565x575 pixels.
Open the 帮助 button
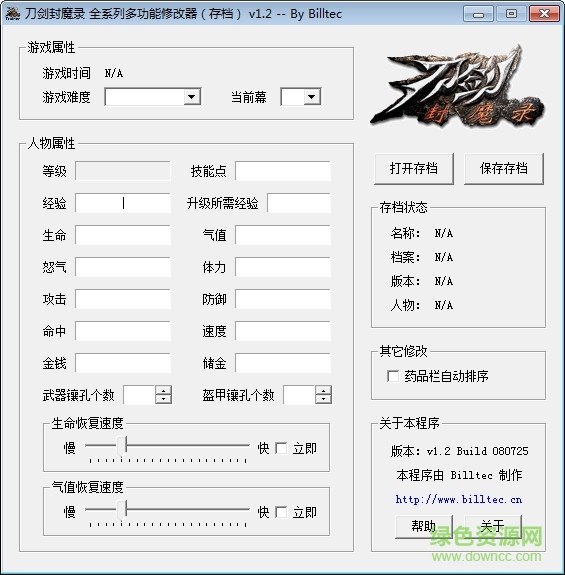[x=424, y=527]
